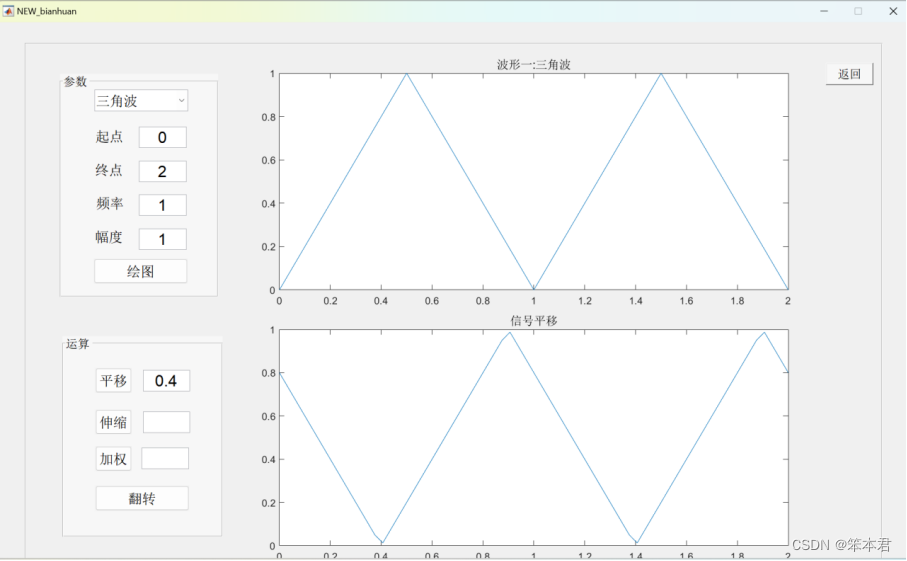Click the empty 加权 input field

[x=165, y=458]
